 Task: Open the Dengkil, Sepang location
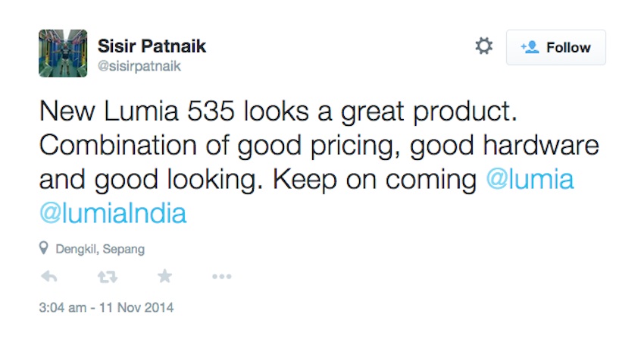click(x=100, y=249)
